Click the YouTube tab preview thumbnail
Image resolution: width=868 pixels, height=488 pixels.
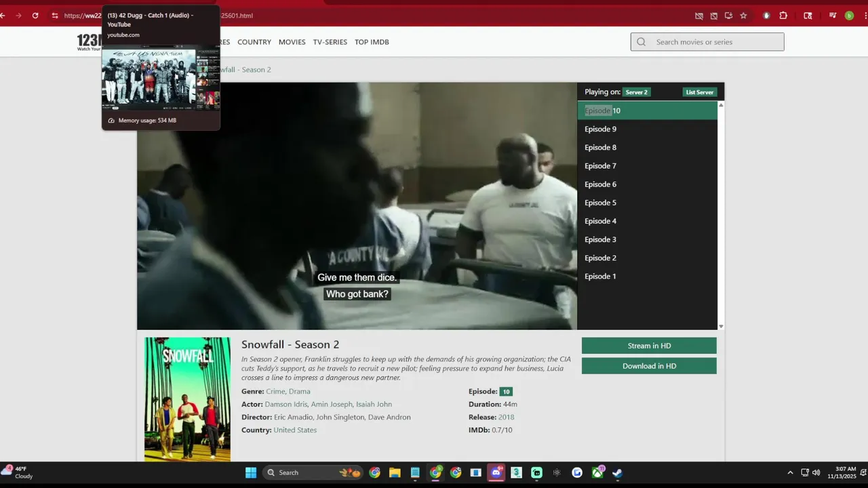click(161, 79)
